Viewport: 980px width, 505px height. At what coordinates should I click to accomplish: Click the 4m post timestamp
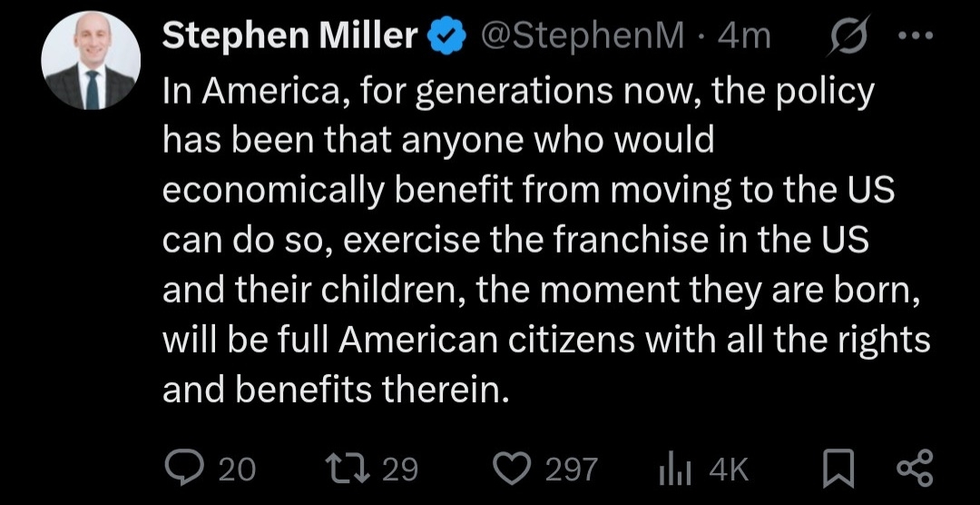[743, 36]
